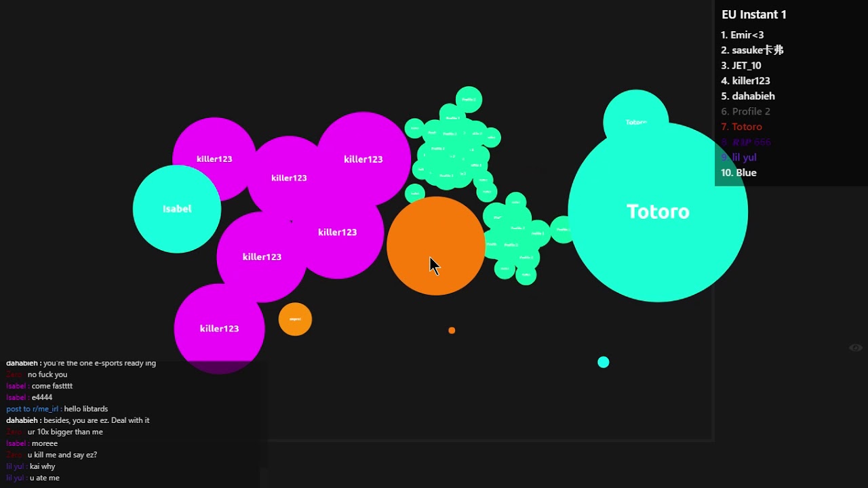Click chat message 'moreee'
The image size is (868, 488).
45,443
